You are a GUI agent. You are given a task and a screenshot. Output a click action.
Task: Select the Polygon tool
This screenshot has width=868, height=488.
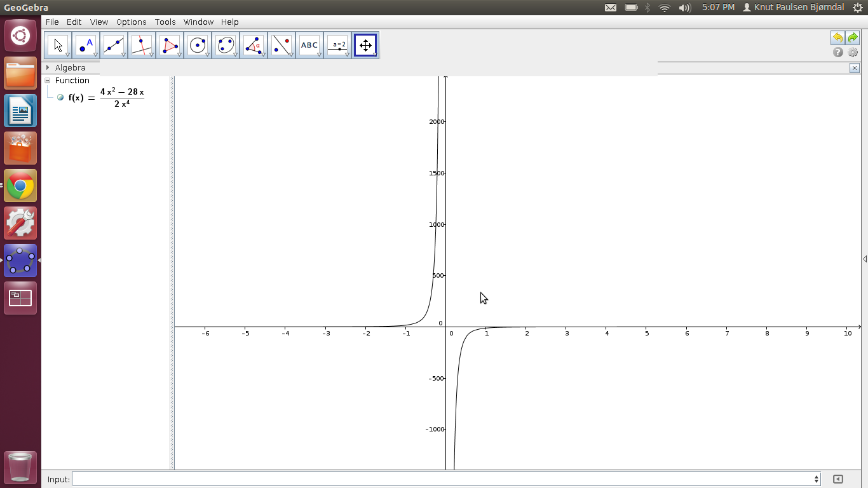[170, 45]
